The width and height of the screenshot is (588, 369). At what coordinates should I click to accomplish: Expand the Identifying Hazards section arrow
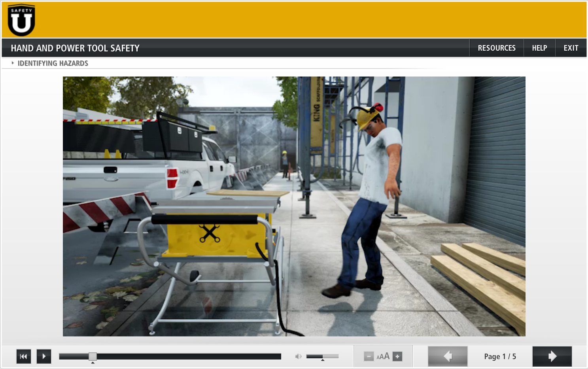[x=12, y=63]
